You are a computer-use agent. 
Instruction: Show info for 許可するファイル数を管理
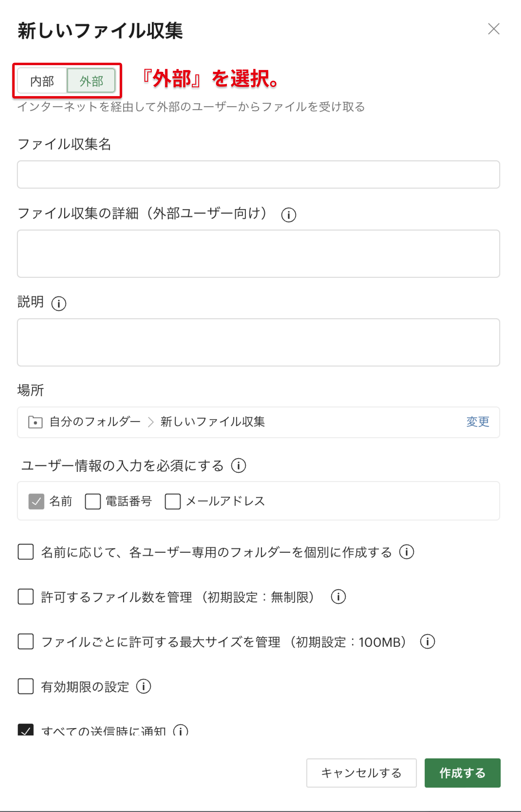pos(338,597)
